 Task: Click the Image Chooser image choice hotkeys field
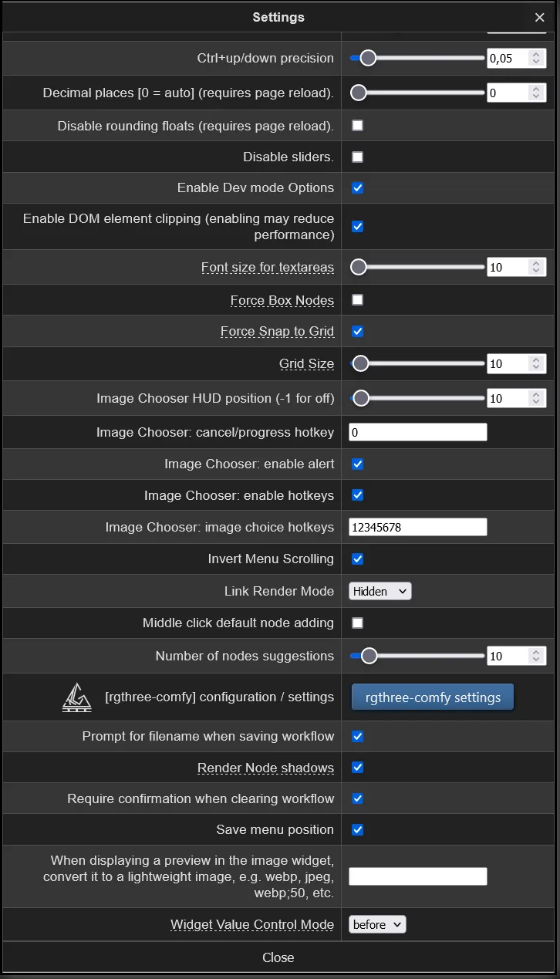418,527
